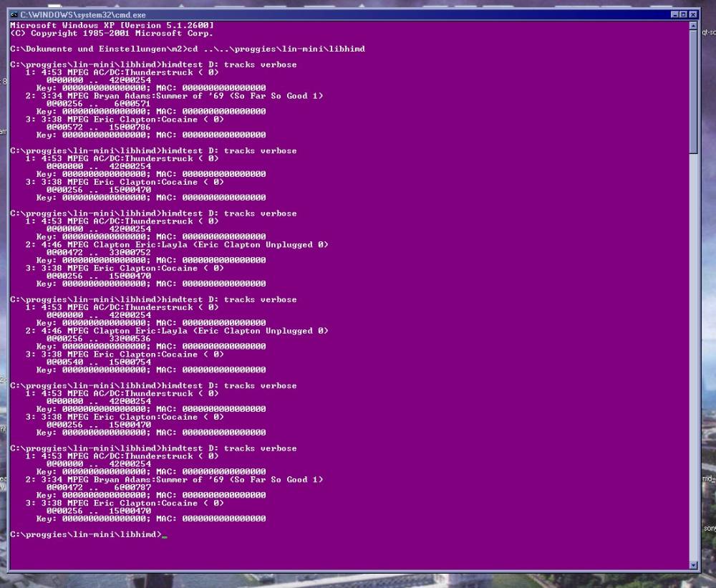Click the 0@00572 .. 15@00786 range line
This screenshot has width=716, height=588.
[98, 127]
